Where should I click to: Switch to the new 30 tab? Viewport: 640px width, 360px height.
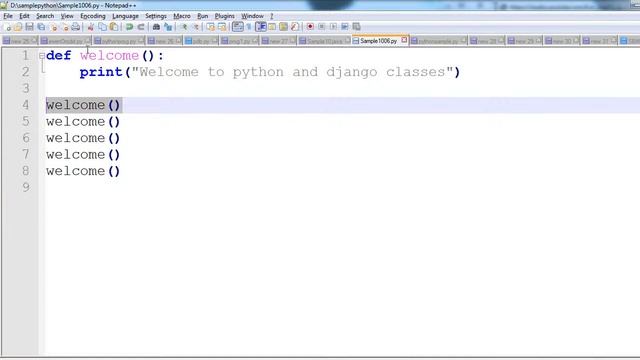coord(562,41)
